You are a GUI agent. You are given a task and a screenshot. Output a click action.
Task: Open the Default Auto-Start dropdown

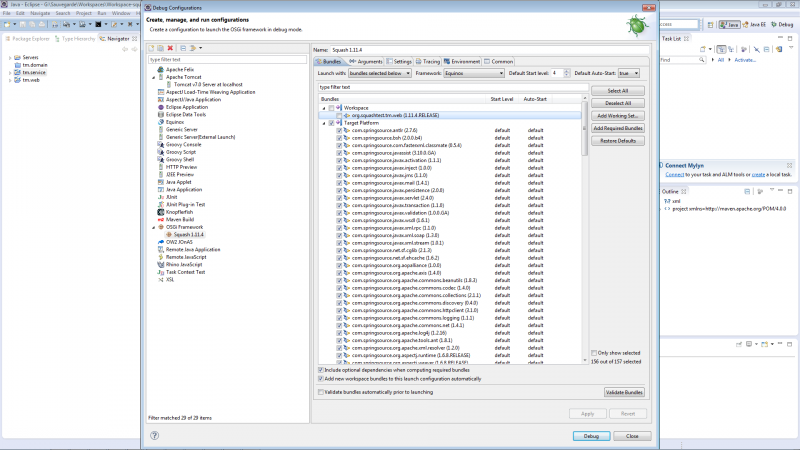point(629,73)
